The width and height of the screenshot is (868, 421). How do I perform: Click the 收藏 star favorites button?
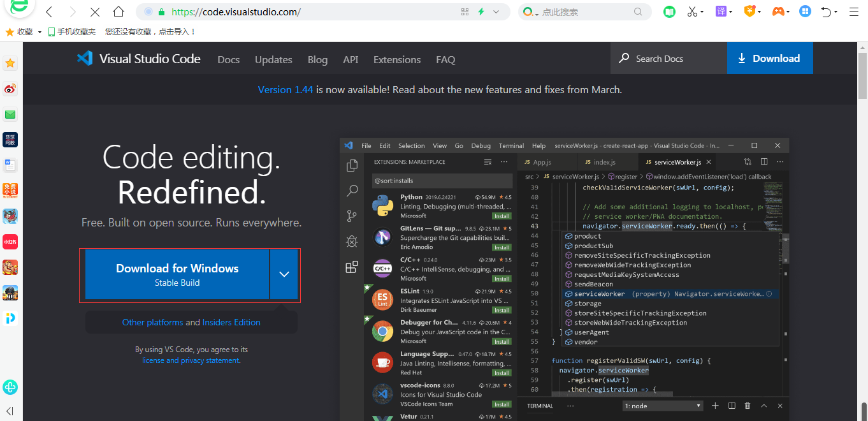point(18,32)
